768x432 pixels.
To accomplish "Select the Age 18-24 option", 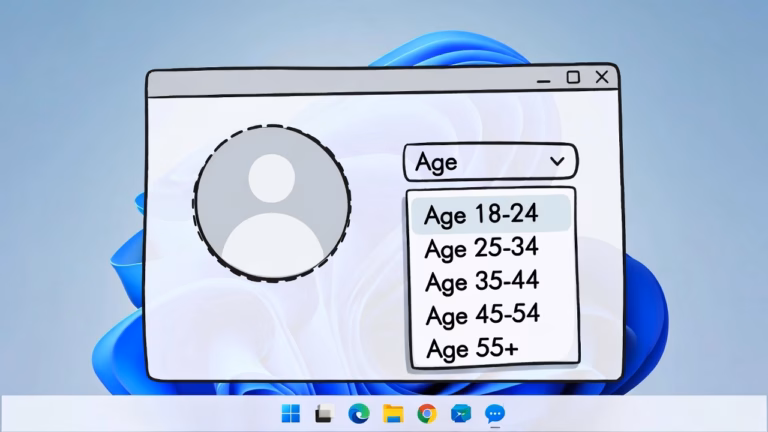I will pyautogui.click(x=491, y=214).
